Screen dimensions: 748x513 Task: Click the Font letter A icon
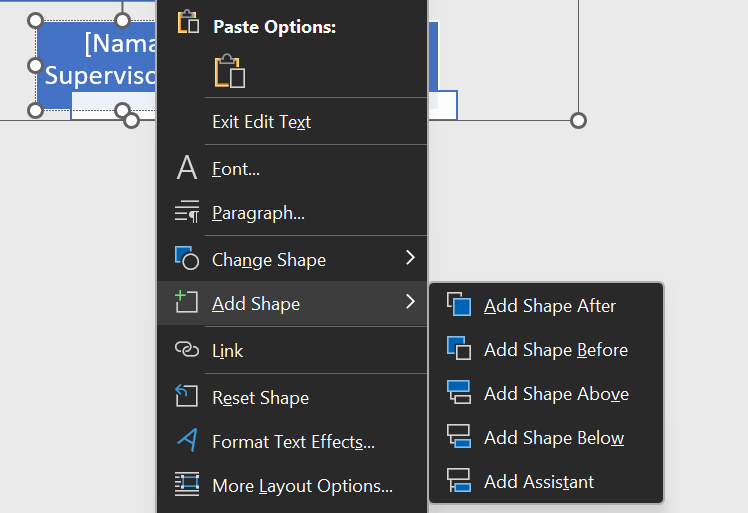click(x=187, y=168)
